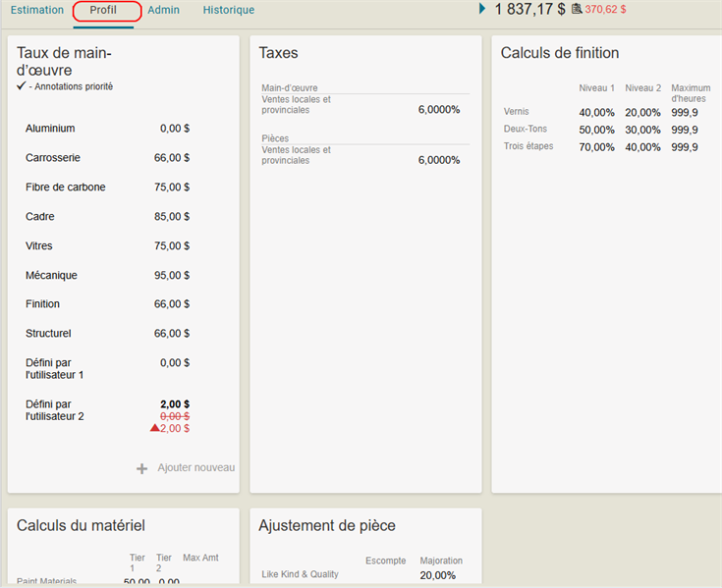722x588 pixels.
Task: Click the Ajouter nouveau link
Action: point(195,468)
